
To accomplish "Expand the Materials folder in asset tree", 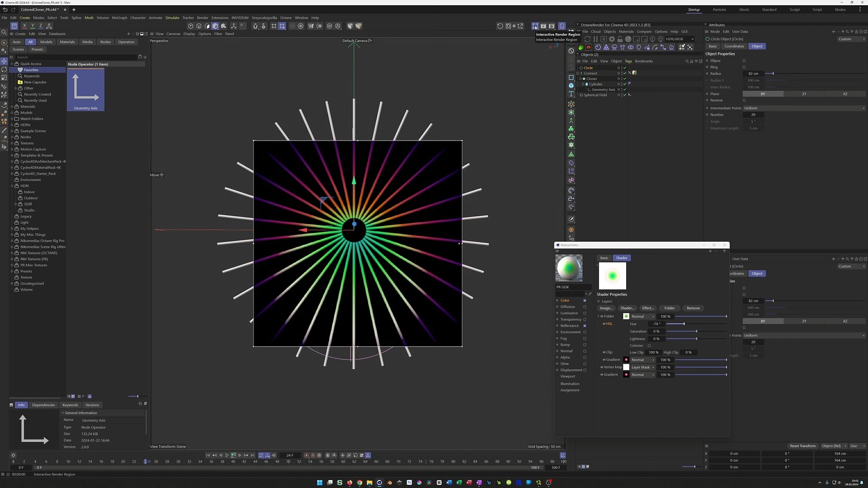I will click(x=12, y=106).
